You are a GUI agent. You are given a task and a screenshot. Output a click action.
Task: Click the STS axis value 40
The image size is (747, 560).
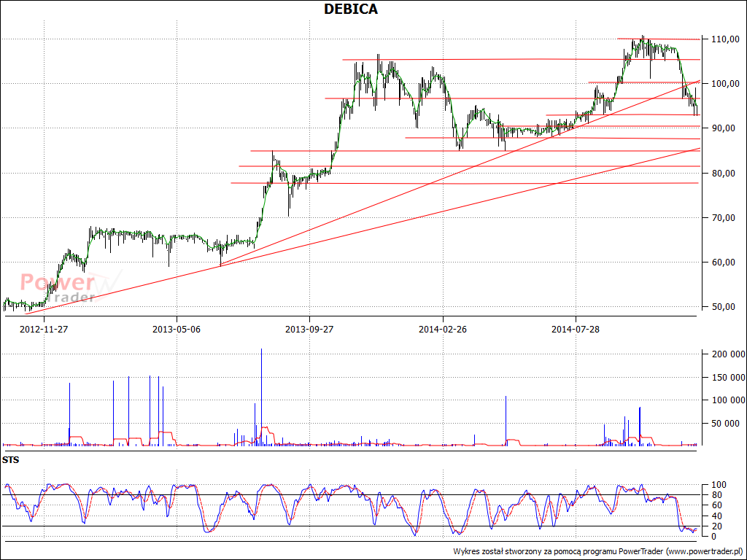(x=719, y=516)
